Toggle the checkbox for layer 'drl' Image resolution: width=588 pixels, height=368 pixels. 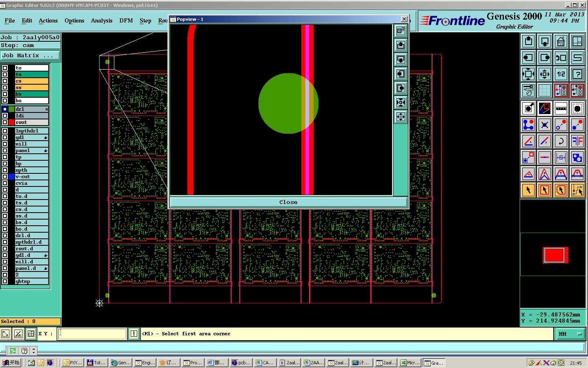tap(5, 109)
